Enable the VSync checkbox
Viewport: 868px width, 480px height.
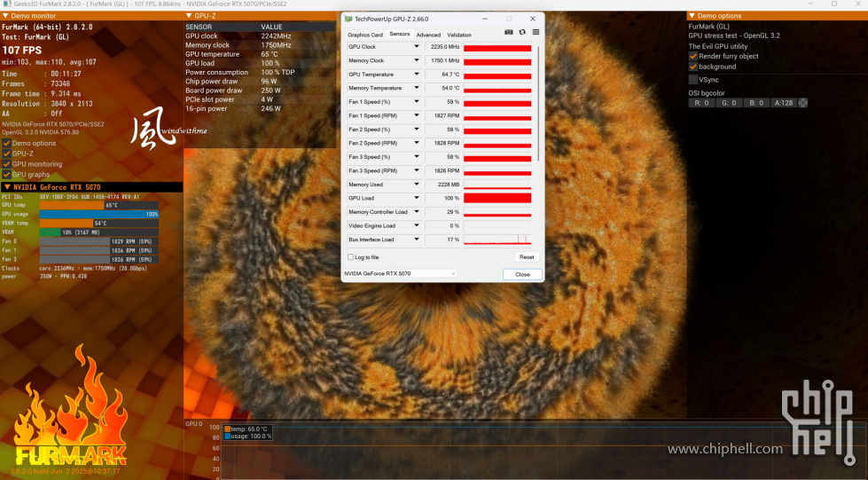coord(693,80)
